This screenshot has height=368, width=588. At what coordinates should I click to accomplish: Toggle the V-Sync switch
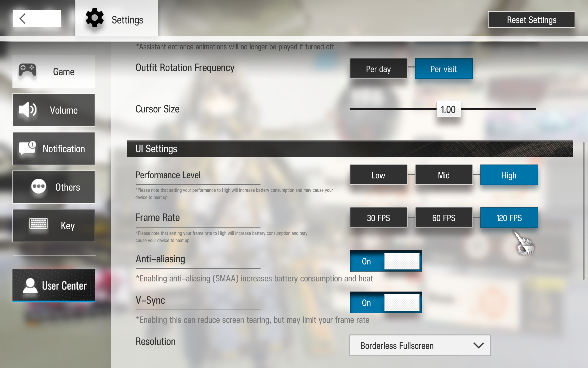pos(386,302)
